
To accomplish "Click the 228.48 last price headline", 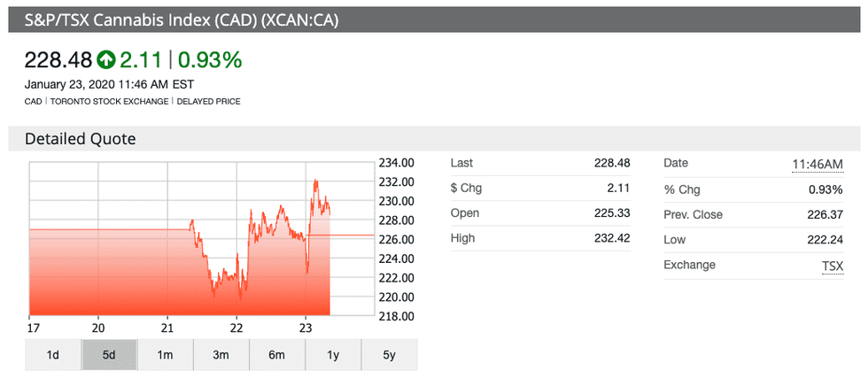I will coord(58,60).
